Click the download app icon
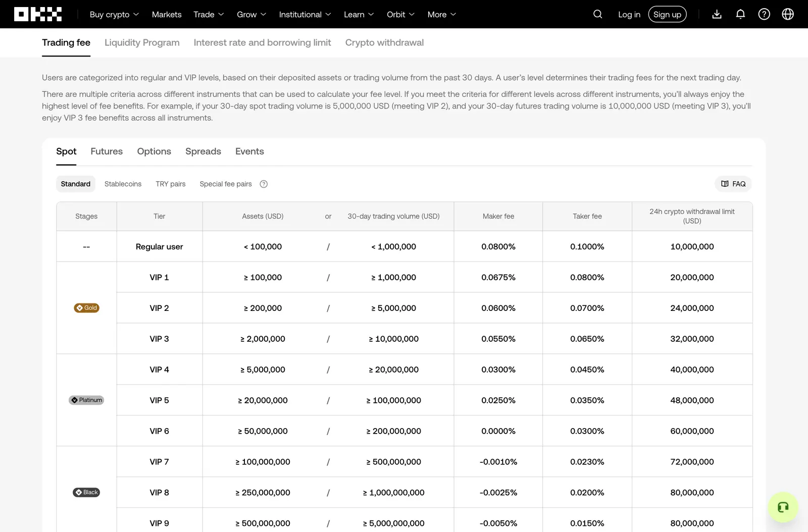 (717, 14)
